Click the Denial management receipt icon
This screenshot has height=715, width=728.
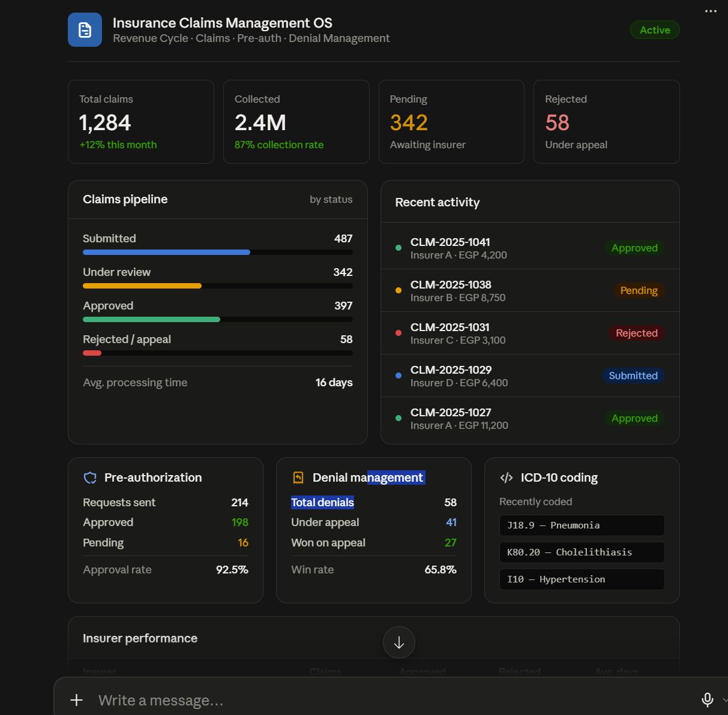pyautogui.click(x=298, y=477)
